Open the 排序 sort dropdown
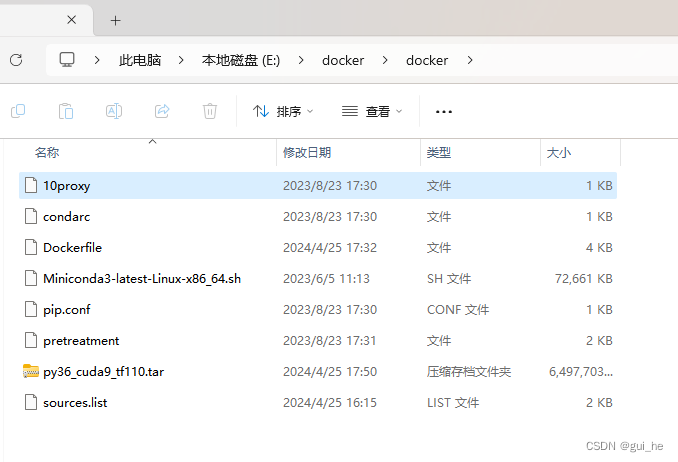678x462 pixels. pos(283,112)
